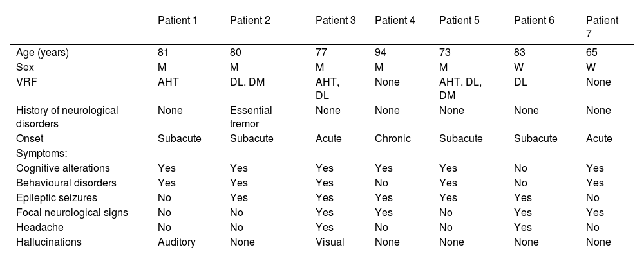This screenshot has height=263, width=644.
Task: Click the 'Cognitive alterations' row label
Action: click(62, 168)
